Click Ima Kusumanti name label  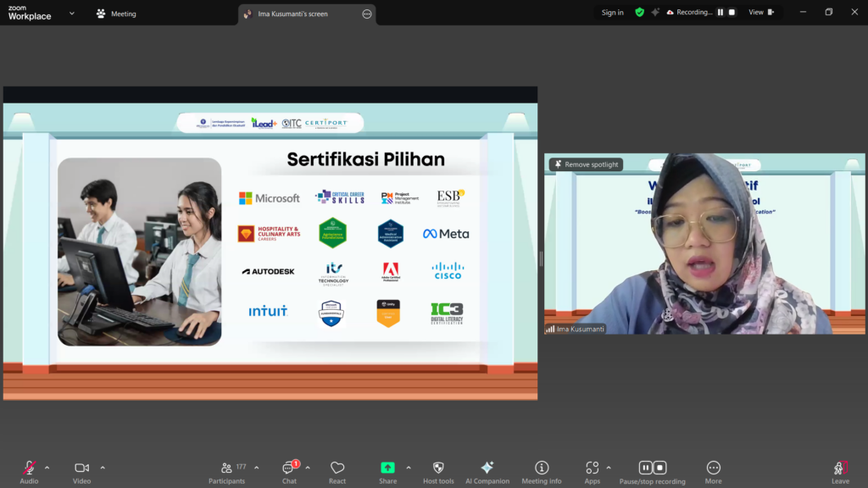pos(576,329)
